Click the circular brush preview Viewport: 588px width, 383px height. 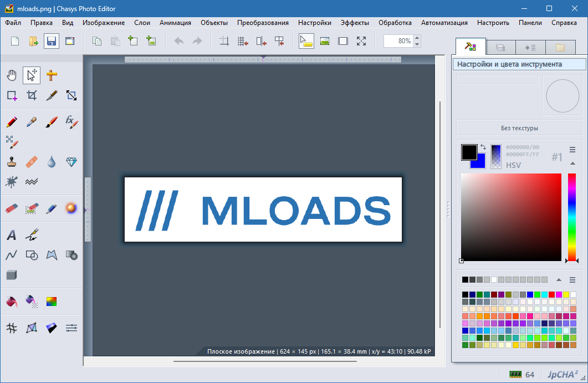coord(563,96)
